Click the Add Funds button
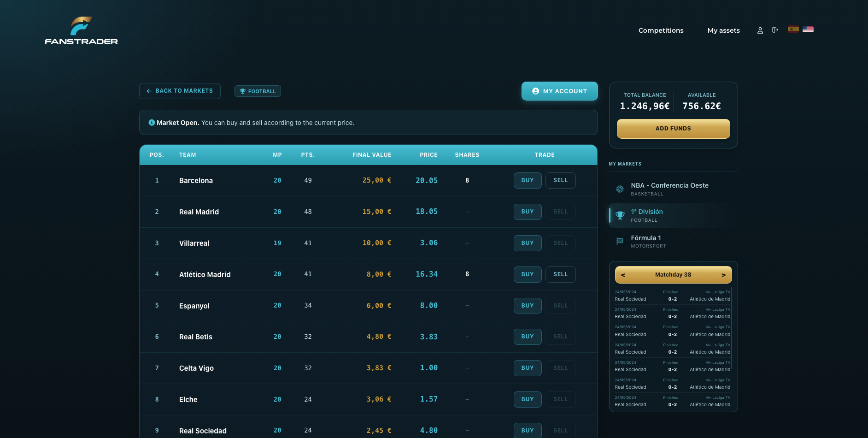 click(674, 129)
